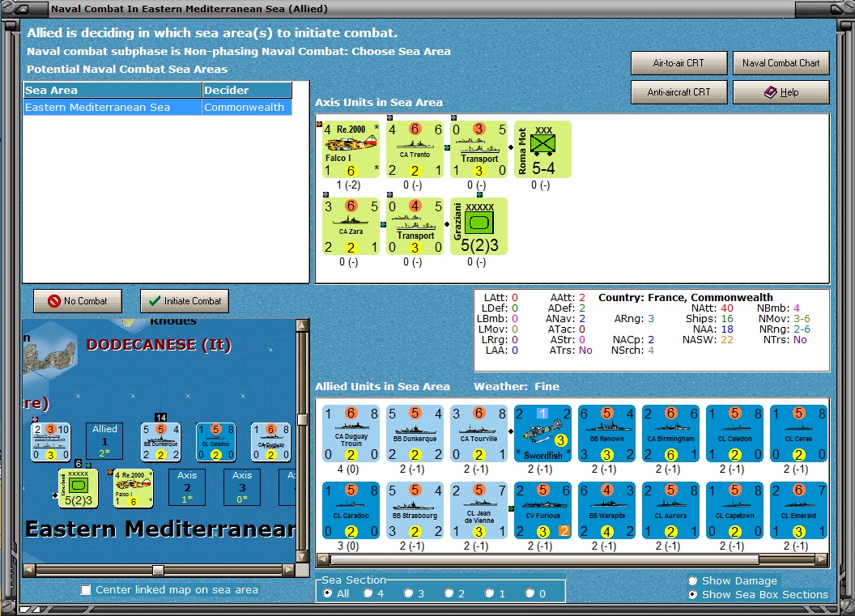855x616 pixels.
Task: Select the CA Zara ship counter
Action: pos(351,226)
